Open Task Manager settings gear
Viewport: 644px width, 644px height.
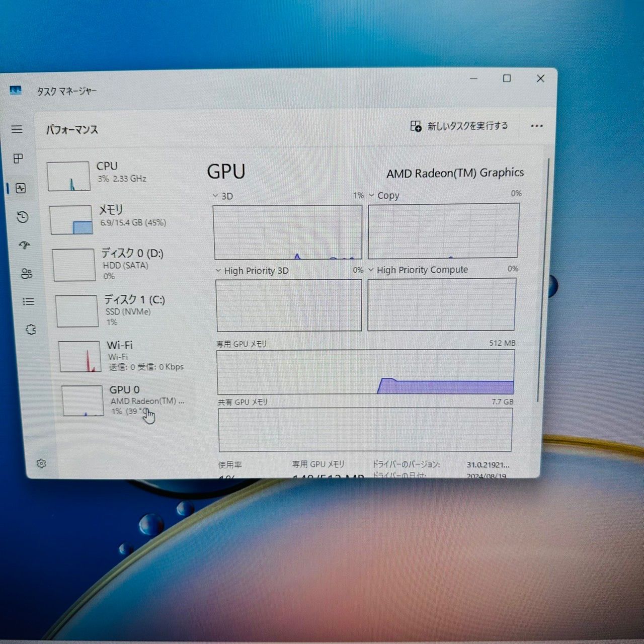pos(41,463)
